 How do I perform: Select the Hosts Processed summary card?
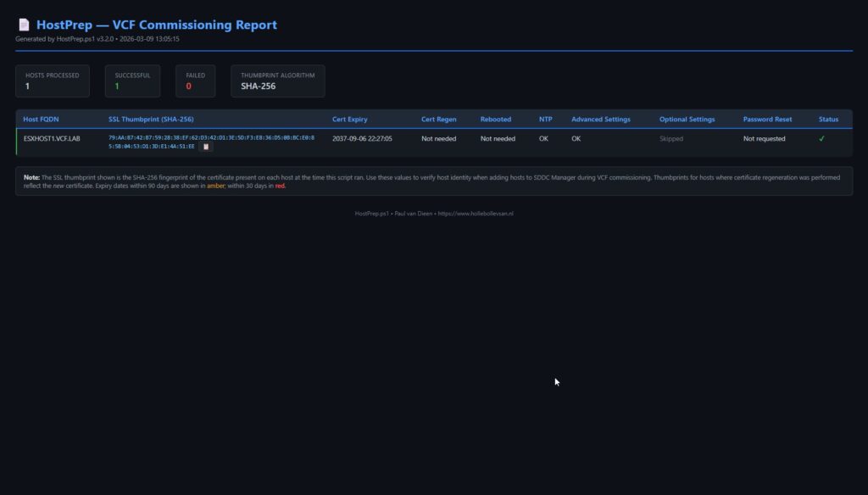pyautogui.click(x=53, y=81)
